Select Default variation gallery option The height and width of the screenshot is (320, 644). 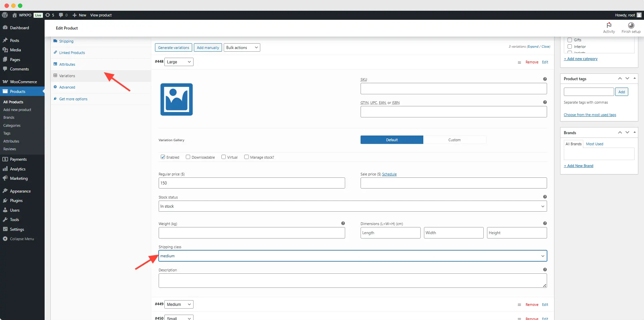392,140
